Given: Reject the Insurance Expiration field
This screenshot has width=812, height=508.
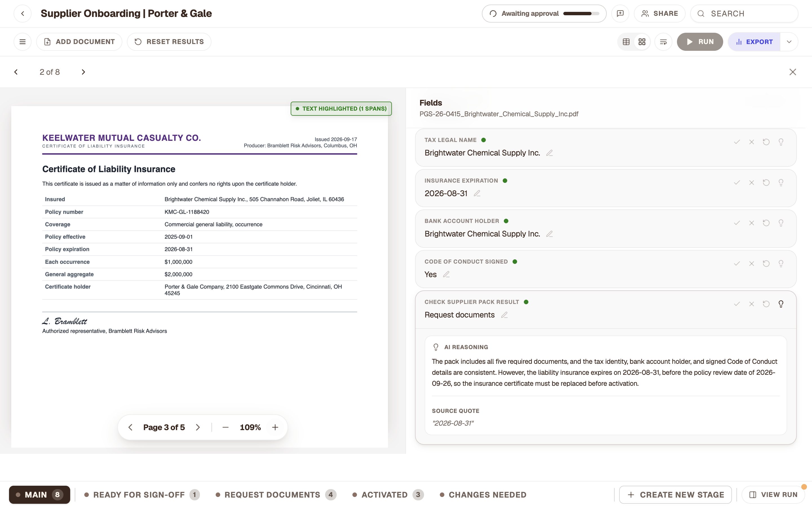Looking at the screenshot, I should tap(752, 182).
